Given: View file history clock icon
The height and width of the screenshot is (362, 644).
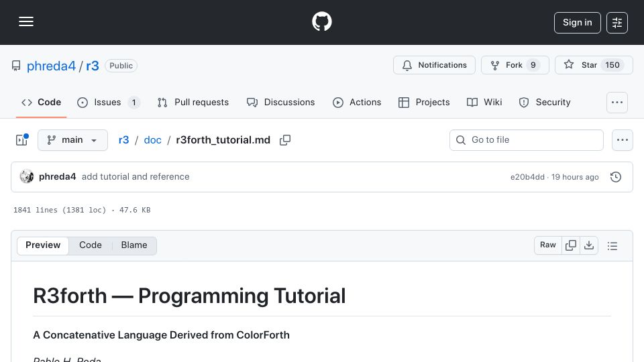Looking at the screenshot, I should [x=616, y=177].
